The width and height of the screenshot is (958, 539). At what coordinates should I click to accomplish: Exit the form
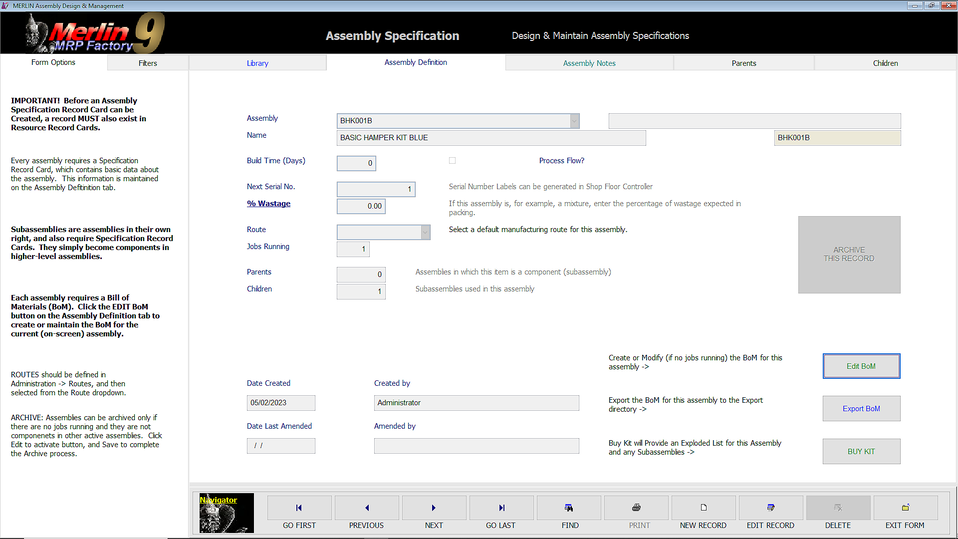905,513
